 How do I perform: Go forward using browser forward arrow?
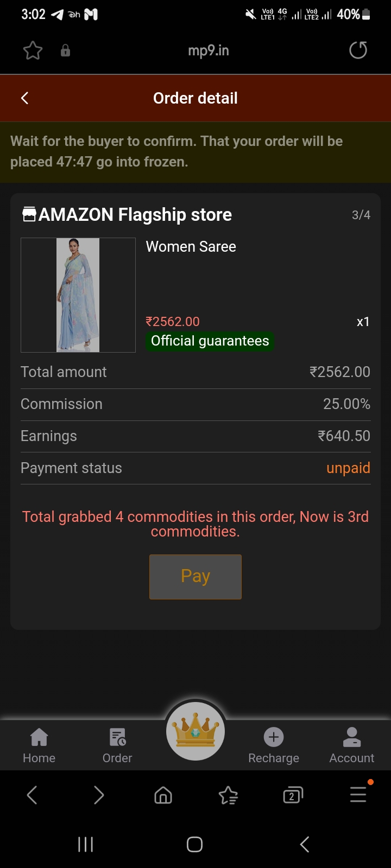coord(98,795)
